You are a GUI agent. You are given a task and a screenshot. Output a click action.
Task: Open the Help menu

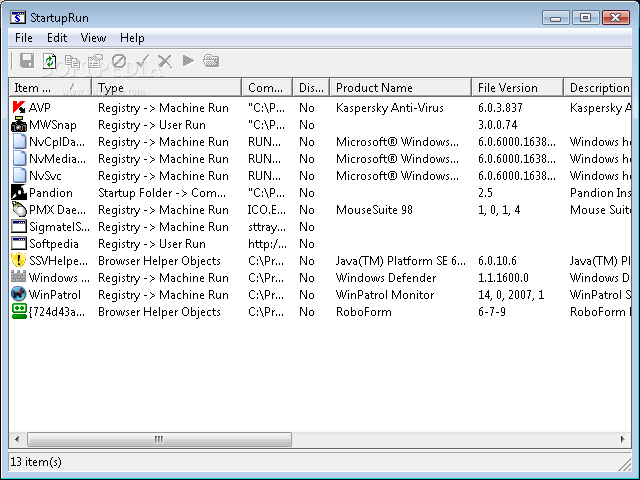point(132,38)
